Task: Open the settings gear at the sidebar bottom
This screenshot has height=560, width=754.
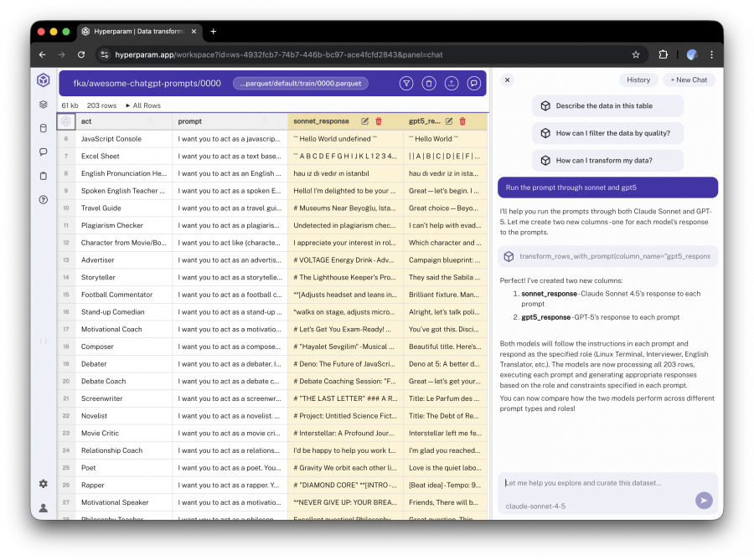Action: coord(43,484)
